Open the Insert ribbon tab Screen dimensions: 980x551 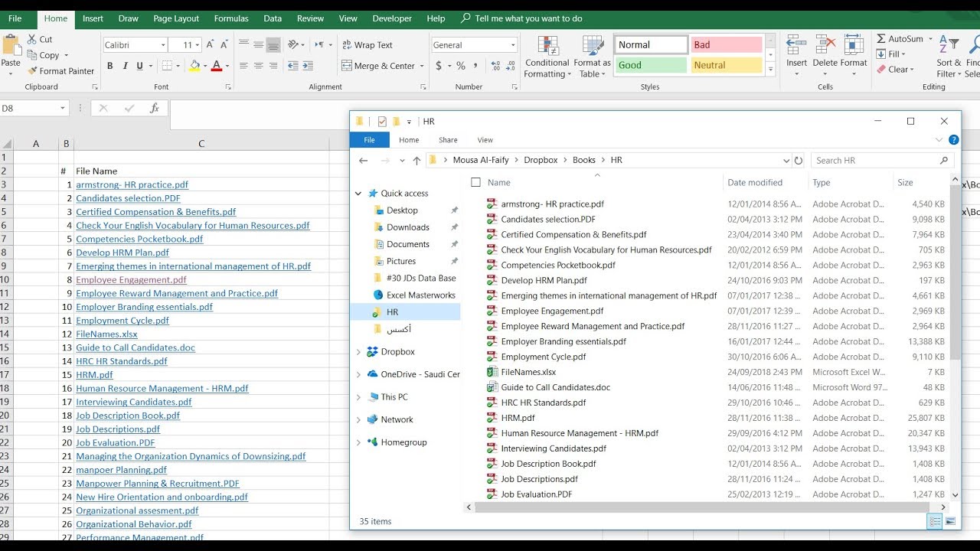coord(93,18)
